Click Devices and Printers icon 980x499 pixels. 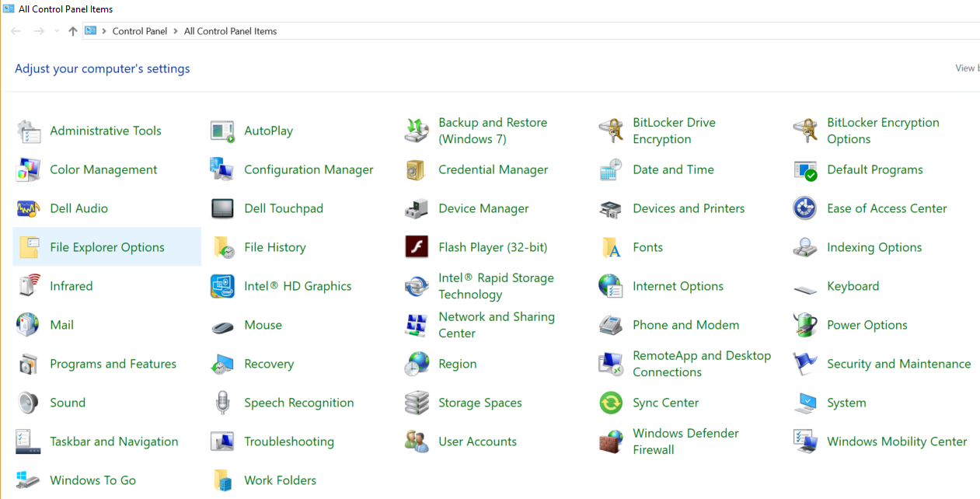tap(612, 209)
